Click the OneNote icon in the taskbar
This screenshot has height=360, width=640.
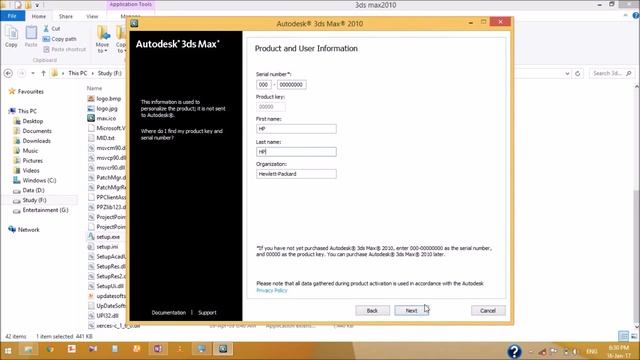coord(158,349)
